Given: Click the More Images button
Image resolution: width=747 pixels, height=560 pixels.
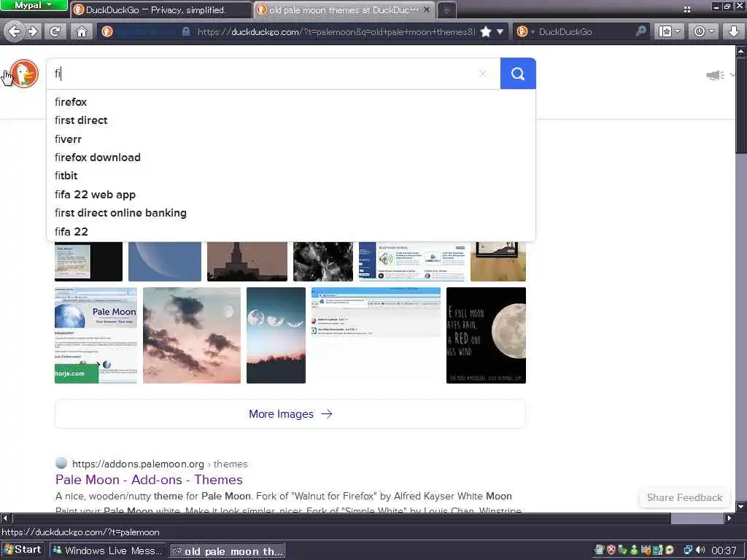Looking at the screenshot, I should tap(290, 414).
